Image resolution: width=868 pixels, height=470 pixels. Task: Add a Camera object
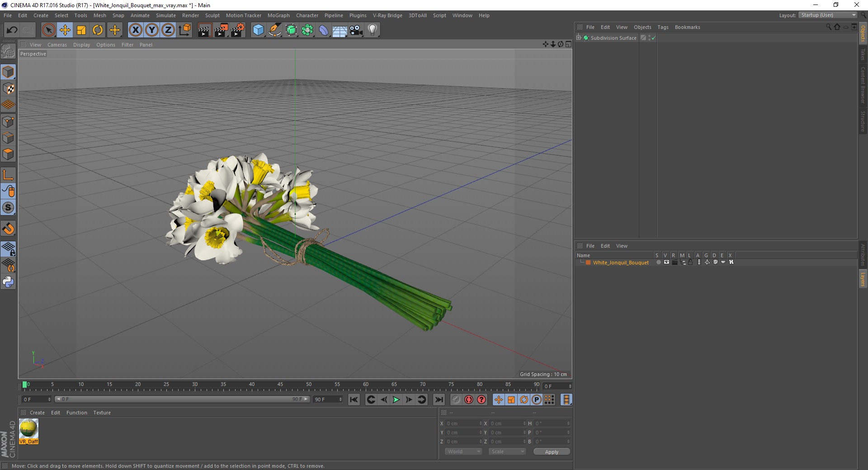pyautogui.click(x=356, y=30)
